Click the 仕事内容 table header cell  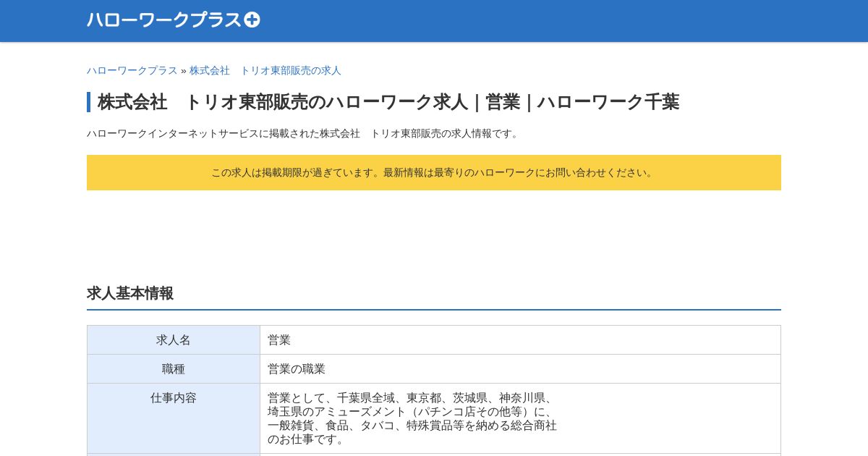174,418
